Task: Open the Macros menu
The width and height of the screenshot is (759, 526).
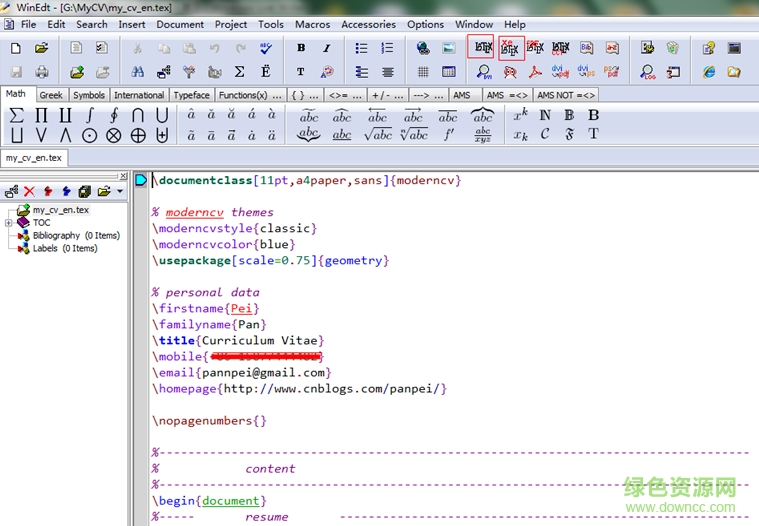Action: 312,24
